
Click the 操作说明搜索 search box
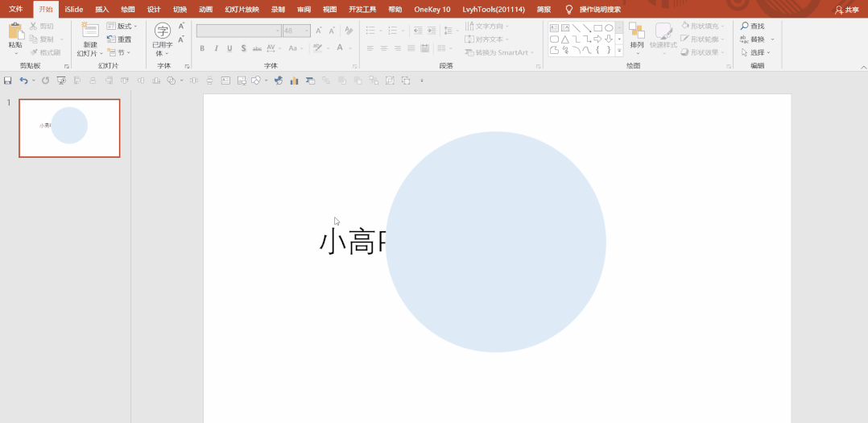coord(600,10)
